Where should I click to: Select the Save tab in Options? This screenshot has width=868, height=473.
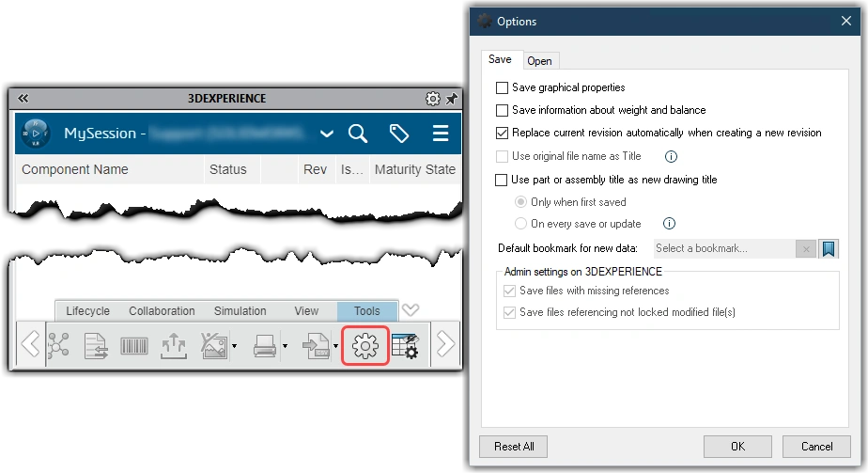tap(501, 59)
